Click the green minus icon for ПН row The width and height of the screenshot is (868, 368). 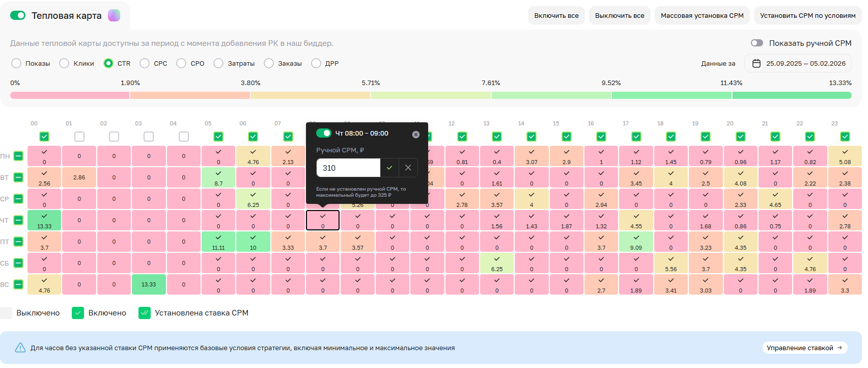[x=18, y=156]
